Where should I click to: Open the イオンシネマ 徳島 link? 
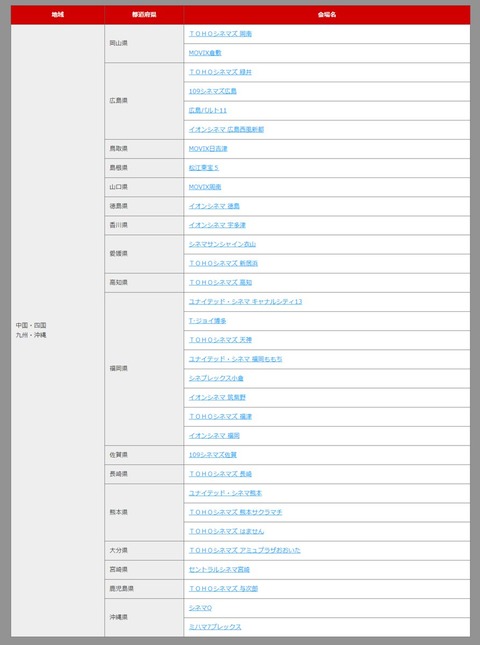click(214, 206)
